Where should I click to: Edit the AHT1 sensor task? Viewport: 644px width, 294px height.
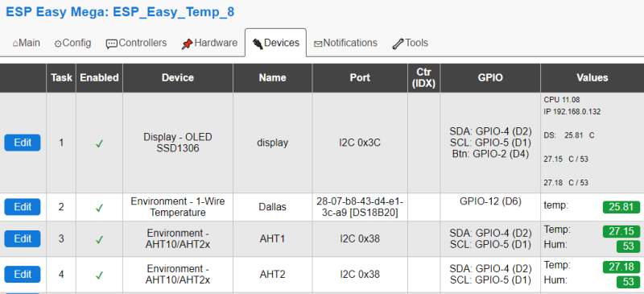23,239
